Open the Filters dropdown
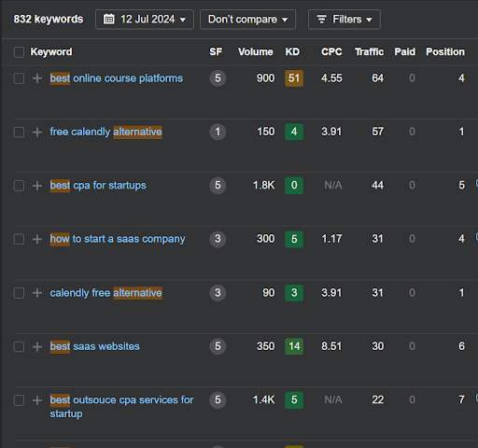478x448 pixels. pyautogui.click(x=344, y=20)
